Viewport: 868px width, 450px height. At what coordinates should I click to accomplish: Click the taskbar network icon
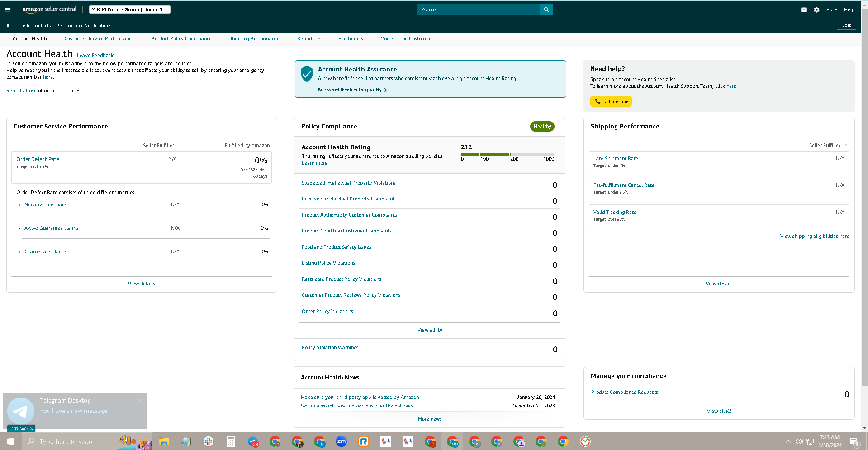tap(810, 441)
